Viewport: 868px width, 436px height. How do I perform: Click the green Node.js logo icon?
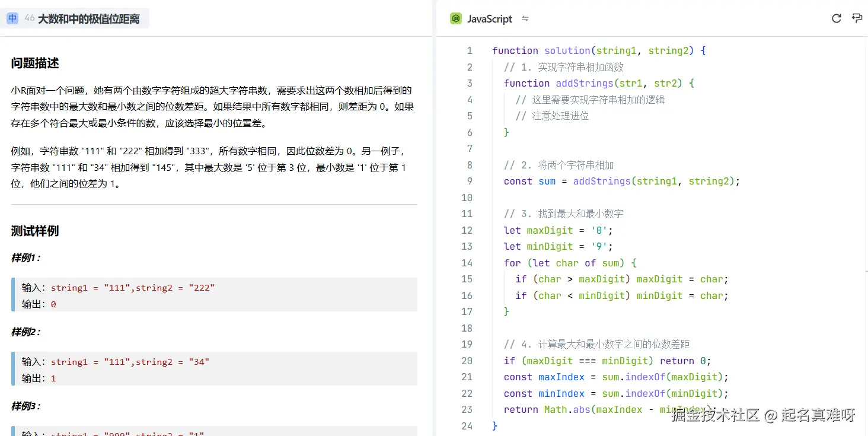[455, 19]
